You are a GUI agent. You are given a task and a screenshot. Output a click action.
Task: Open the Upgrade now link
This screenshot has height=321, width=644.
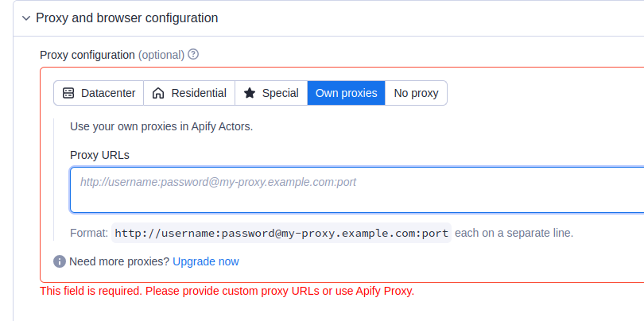pyautogui.click(x=205, y=261)
